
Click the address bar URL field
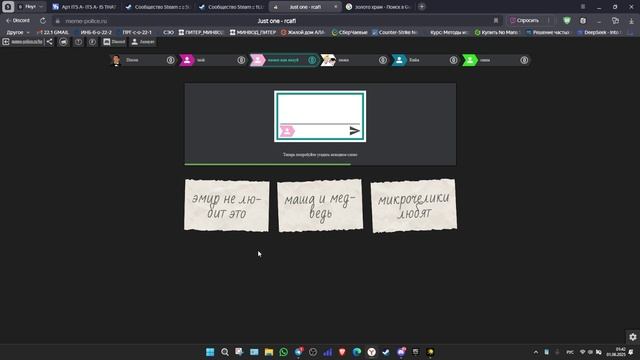pos(277,20)
